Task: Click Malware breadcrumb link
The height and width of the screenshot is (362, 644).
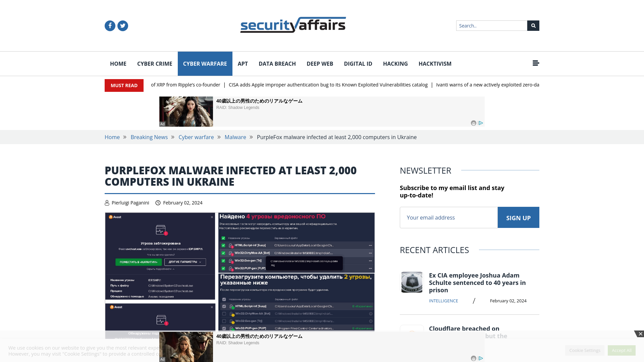Action: coord(235,137)
